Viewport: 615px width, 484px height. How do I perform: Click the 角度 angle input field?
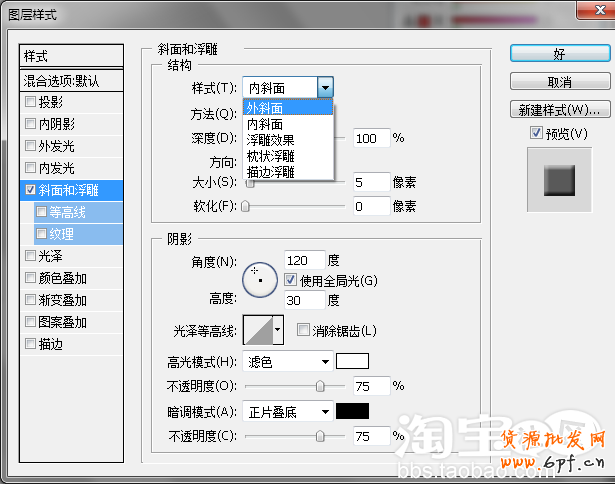(x=304, y=260)
